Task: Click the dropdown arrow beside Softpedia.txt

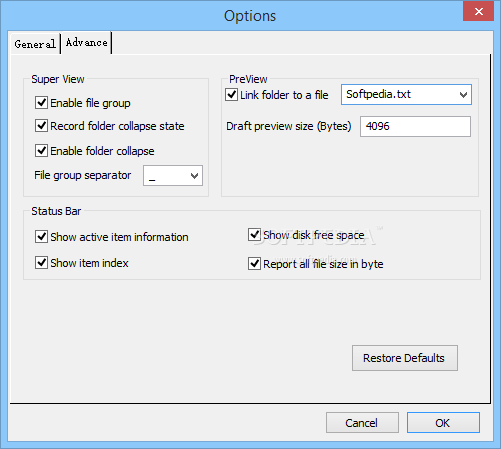Action: point(463,95)
